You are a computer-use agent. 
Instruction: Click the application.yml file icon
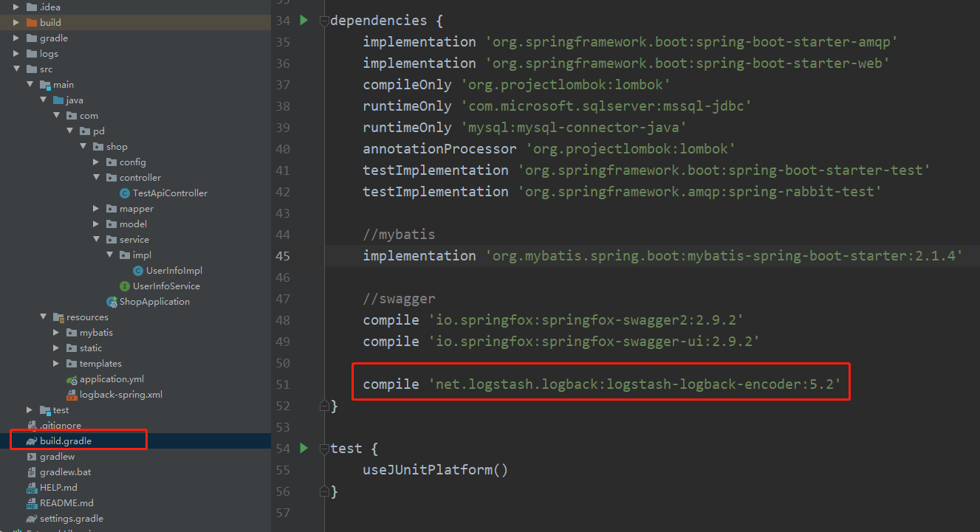click(72, 379)
